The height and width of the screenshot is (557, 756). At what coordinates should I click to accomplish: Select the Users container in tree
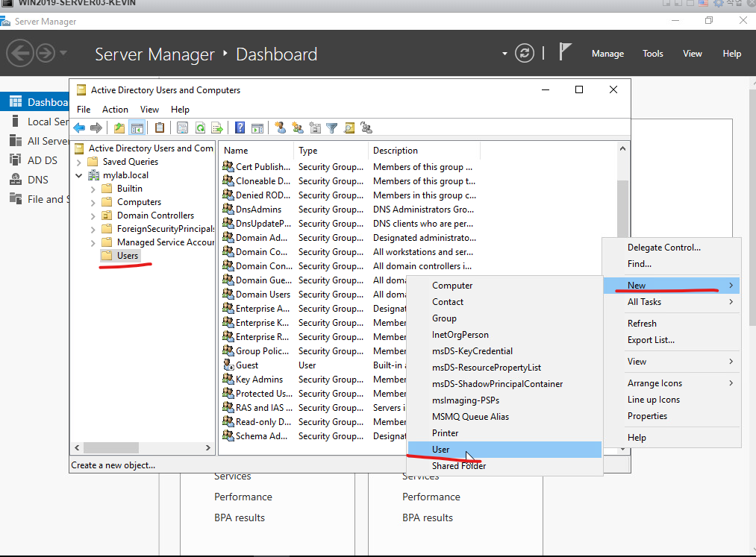coord(128,256)
